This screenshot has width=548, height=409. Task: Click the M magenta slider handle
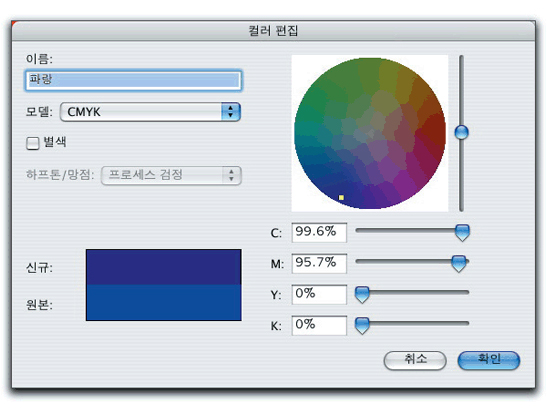pyautogui.click(x=459, y=264)
